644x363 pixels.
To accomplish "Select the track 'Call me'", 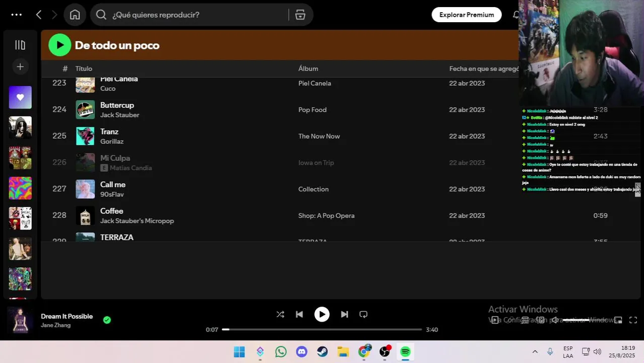I will (x=113, y=185).
